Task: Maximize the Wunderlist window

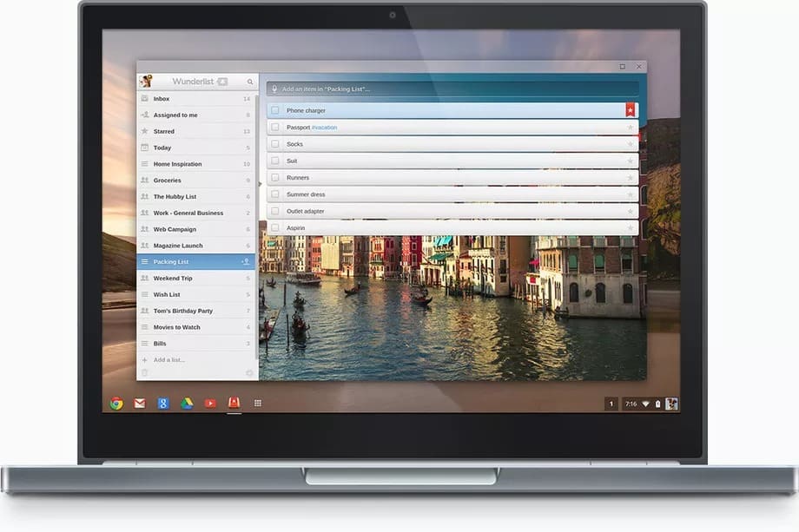Action: (x=622, y=67)
